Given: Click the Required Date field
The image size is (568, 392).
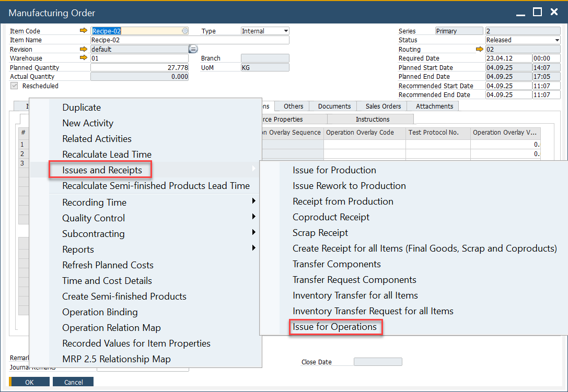Looking at the screenshot, I should pos(508,58).
